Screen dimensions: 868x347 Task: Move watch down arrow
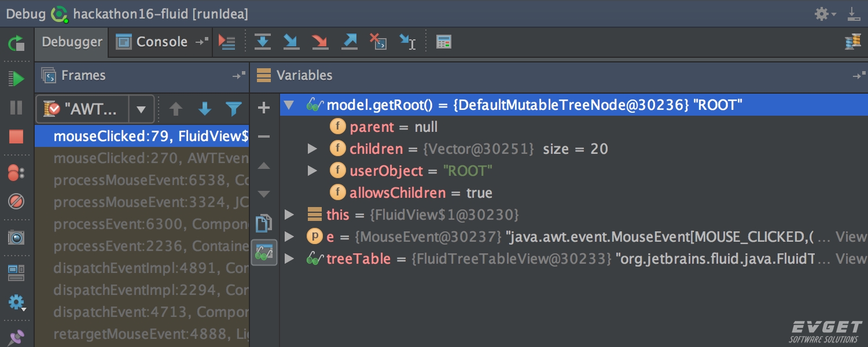(264, 194)
